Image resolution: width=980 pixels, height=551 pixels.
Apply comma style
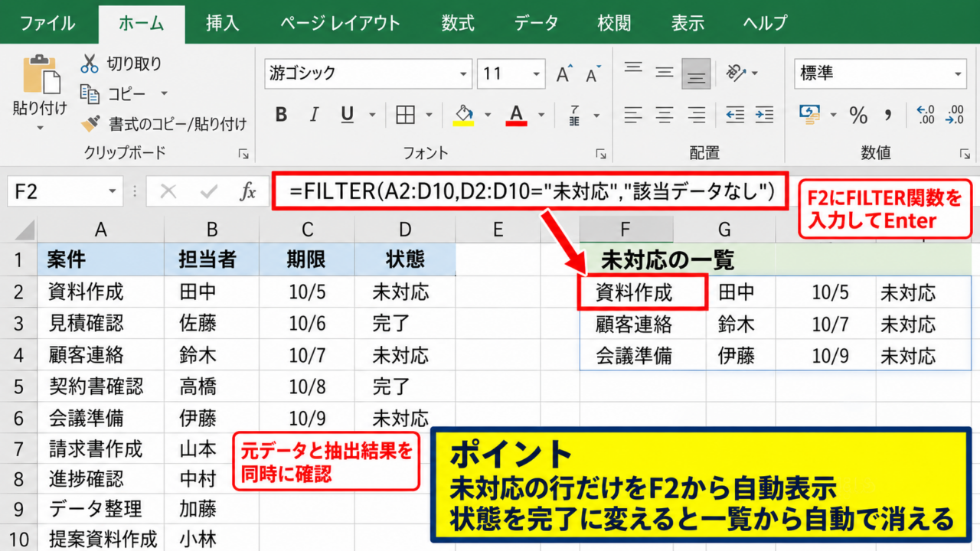point(888,116)
